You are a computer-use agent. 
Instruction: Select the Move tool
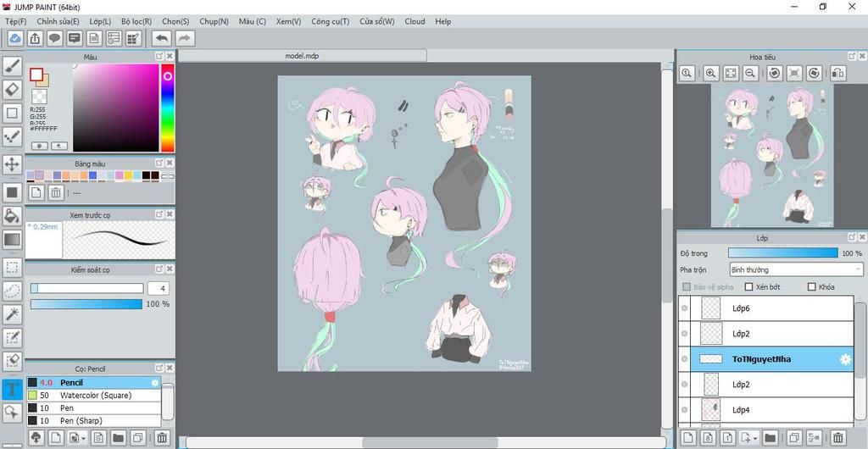pyautogui.click(x=12, y=164)
